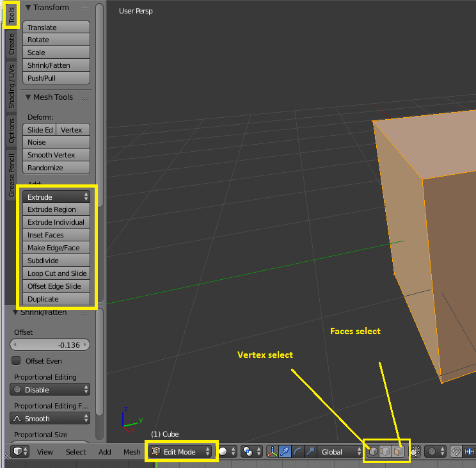Viewport: 476px width, 468px height.
Task: Click Loop Cut and Slide button
Action: pyautogui.click(x=56, y=273)
